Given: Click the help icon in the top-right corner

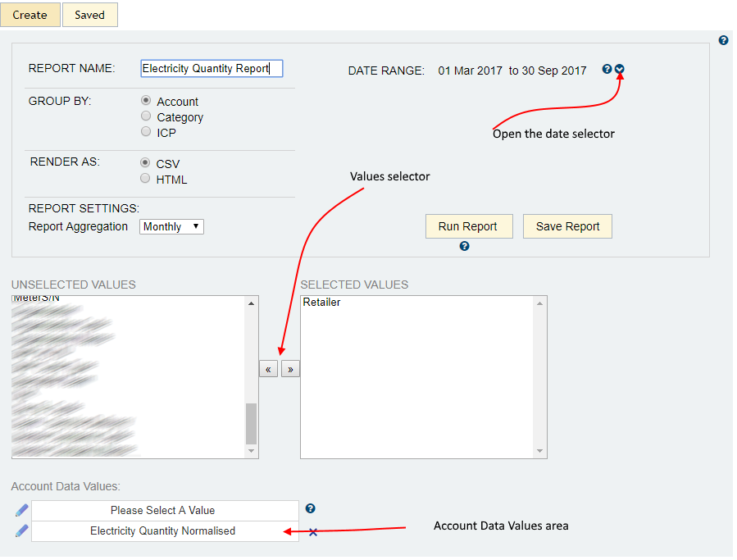Looking at the screenshot, I should pyautogui.click(x=723, y=40).
